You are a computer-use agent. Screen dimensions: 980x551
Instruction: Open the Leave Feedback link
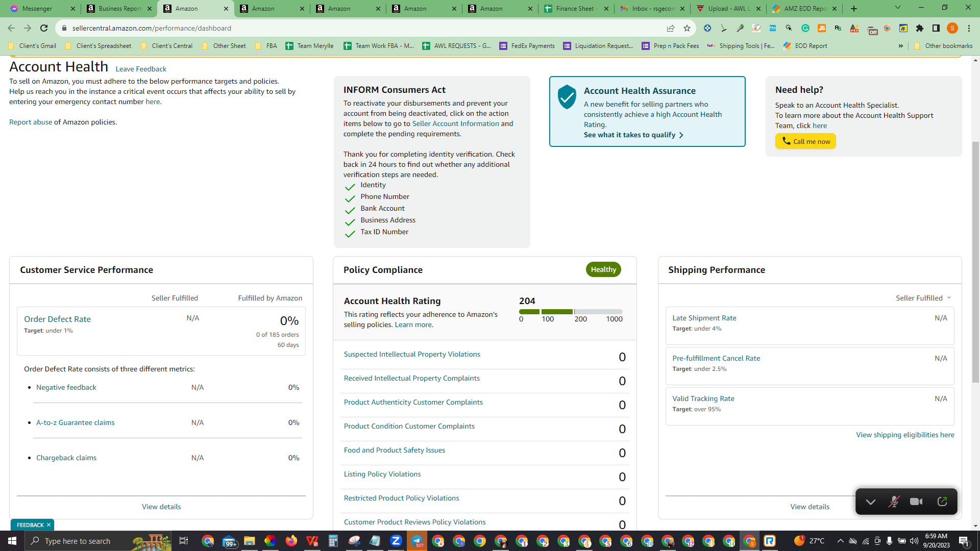pos(141,69)
